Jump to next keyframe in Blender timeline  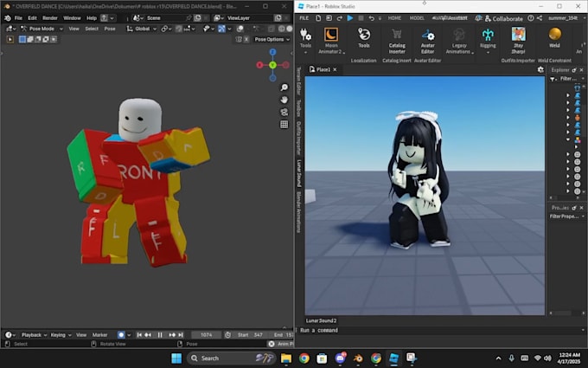coord(172,334)
